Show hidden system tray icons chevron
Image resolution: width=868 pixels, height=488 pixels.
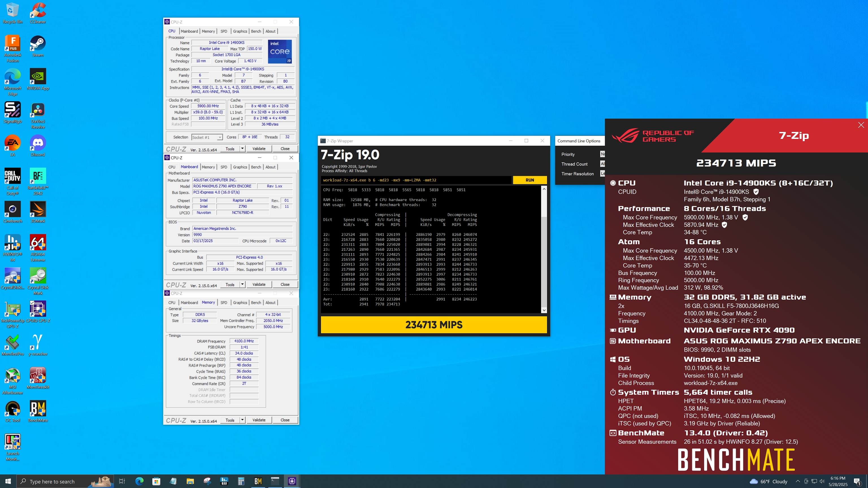tap(797, 481)
